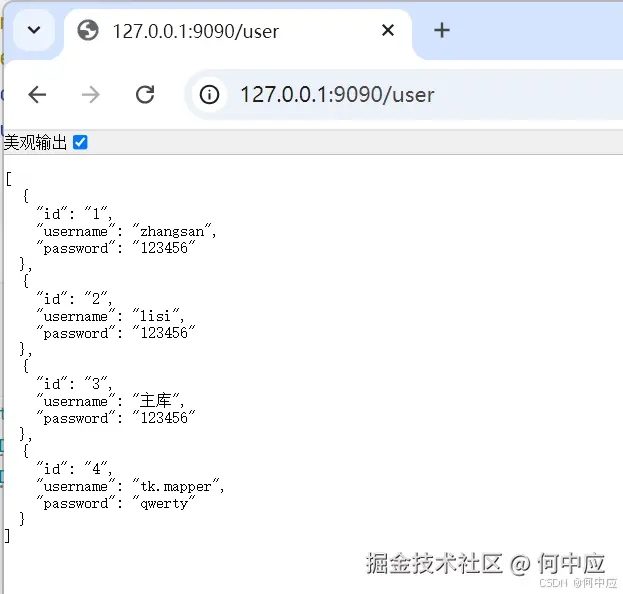Select the "lisi" username value
623x594 pixels.
point(156,315)
